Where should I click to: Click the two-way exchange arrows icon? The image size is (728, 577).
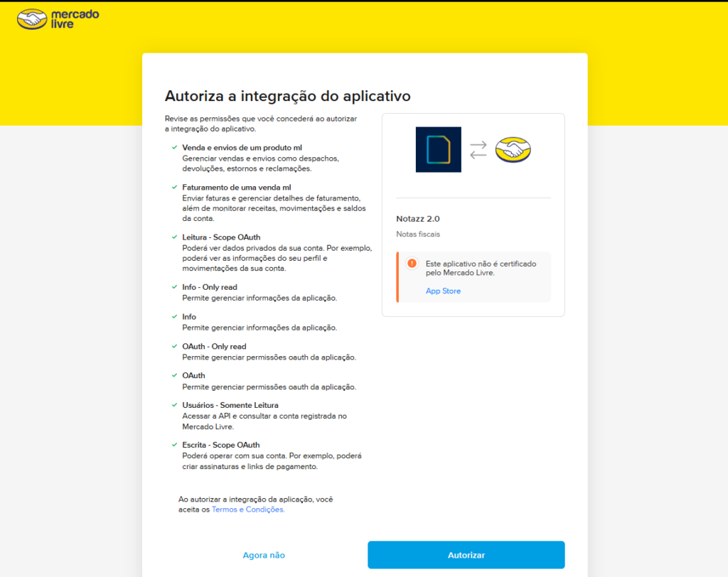[x=478, y=149]
